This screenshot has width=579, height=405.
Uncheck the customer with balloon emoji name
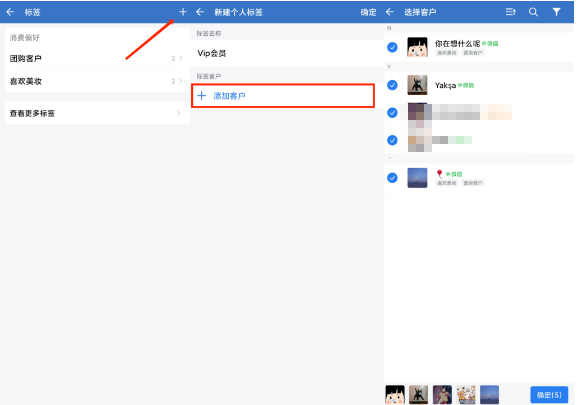pos(392,178)
